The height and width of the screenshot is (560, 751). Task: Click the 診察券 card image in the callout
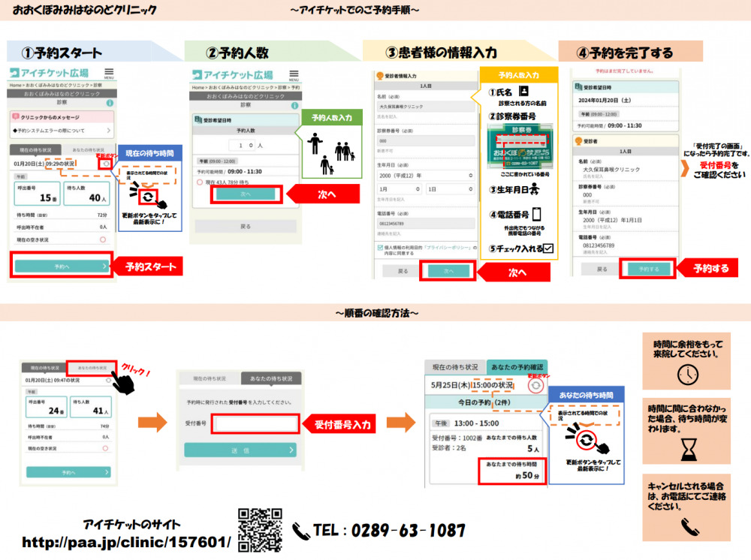[520, 146]
